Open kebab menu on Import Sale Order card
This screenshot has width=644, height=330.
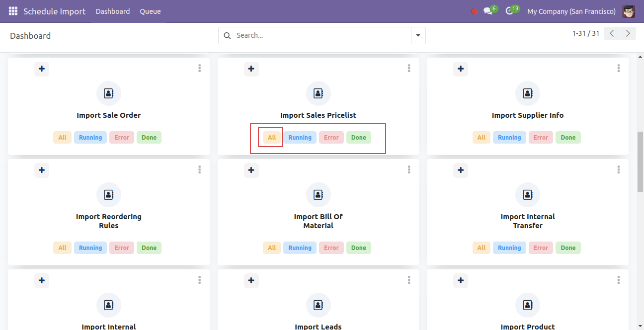[199, 69]
